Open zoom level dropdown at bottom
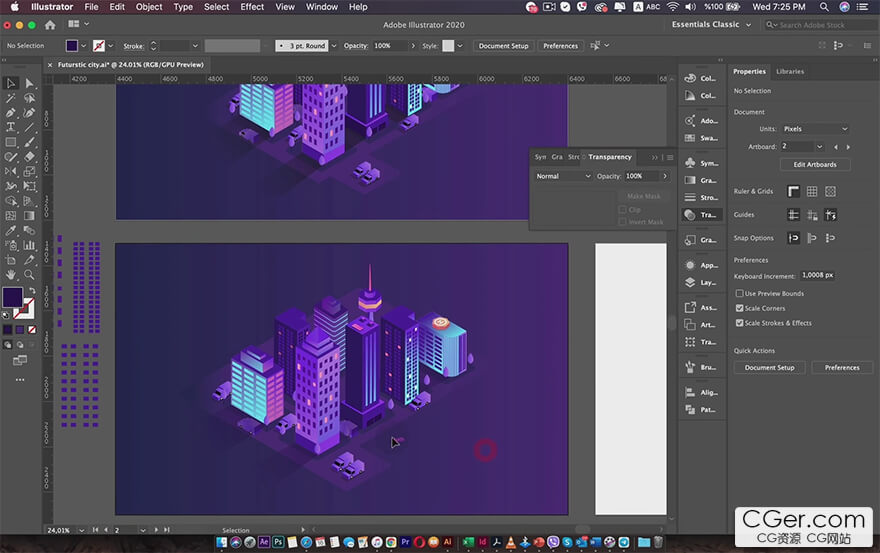Viewport: 880px width, 553px height. pos(82,530)
